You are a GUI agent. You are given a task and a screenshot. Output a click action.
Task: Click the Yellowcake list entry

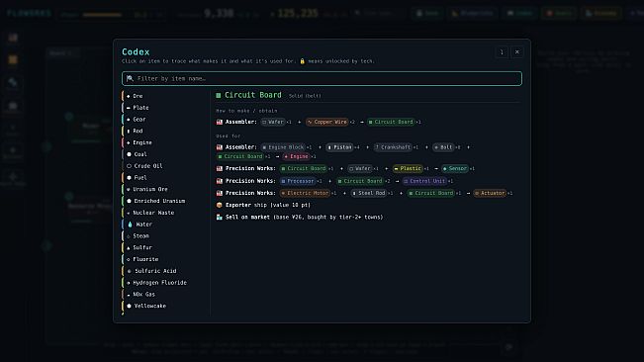pos(165,306)
